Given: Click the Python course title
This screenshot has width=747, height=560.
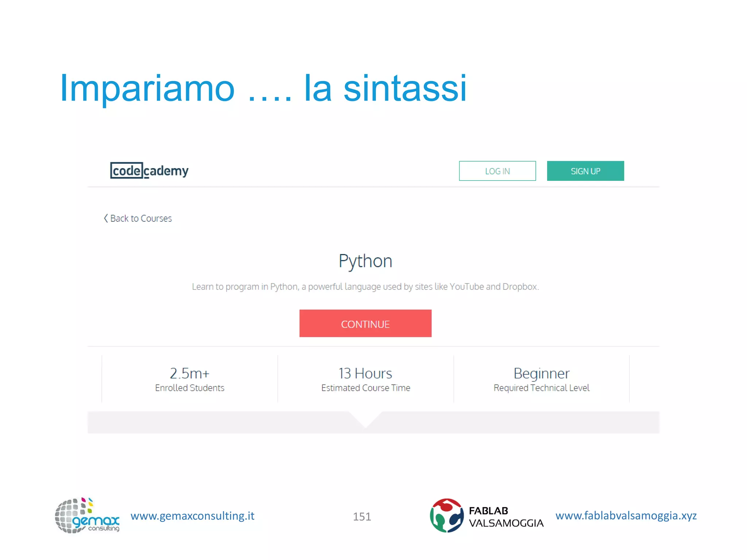Looking at the screenshot, I should [x=365, y=261].
